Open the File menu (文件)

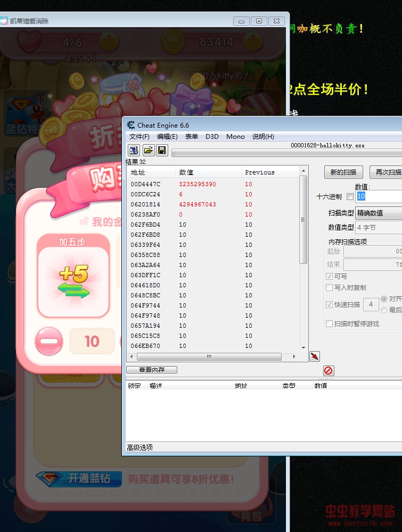[x=139, y=136]
